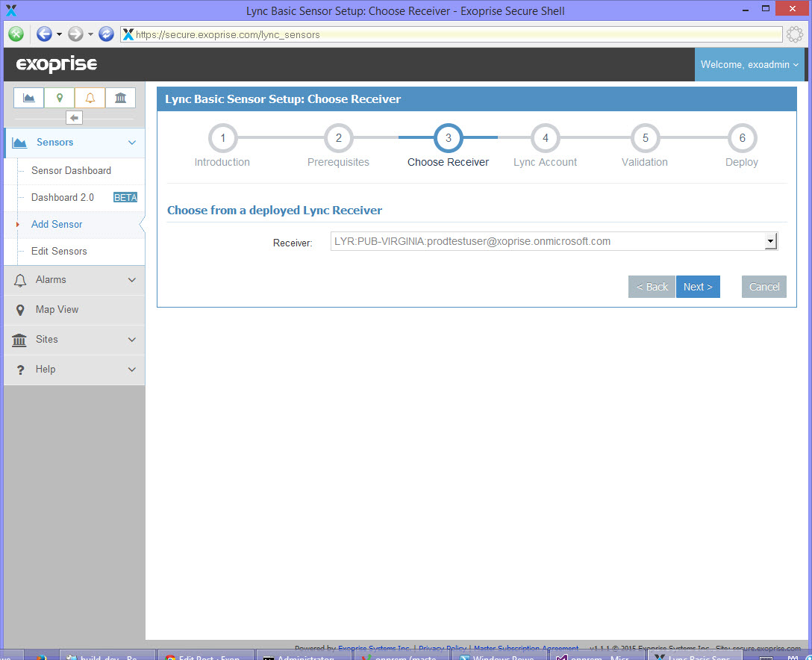
Task: Click the Exoprise X icon in the title bar
Action: (x=11, y=10)
